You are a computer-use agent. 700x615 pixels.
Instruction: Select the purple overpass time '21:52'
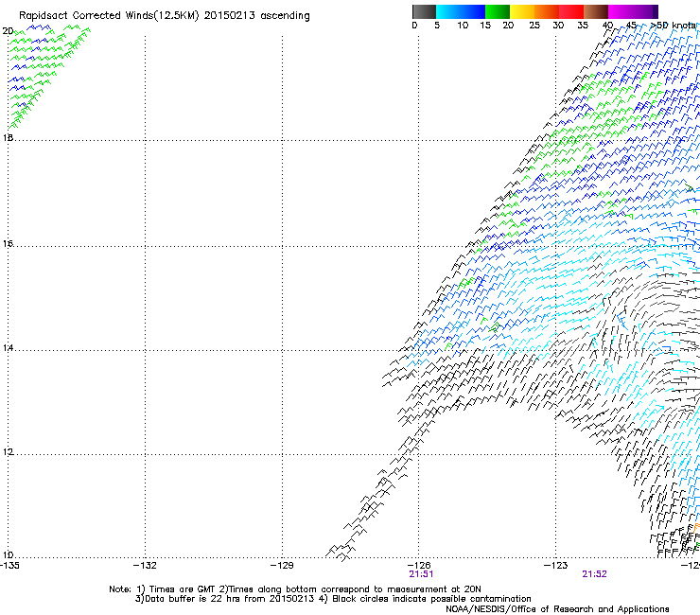[594, 574]
